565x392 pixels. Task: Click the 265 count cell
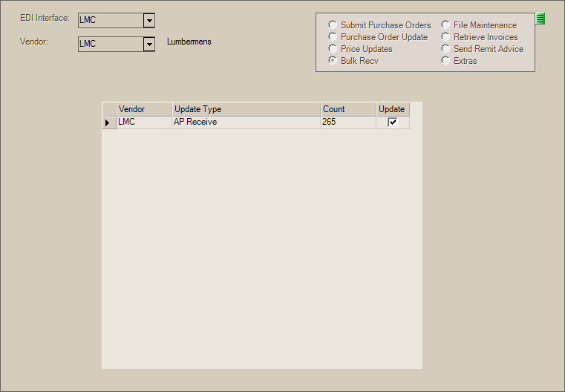pyautogui.click(x=348, y=122)
